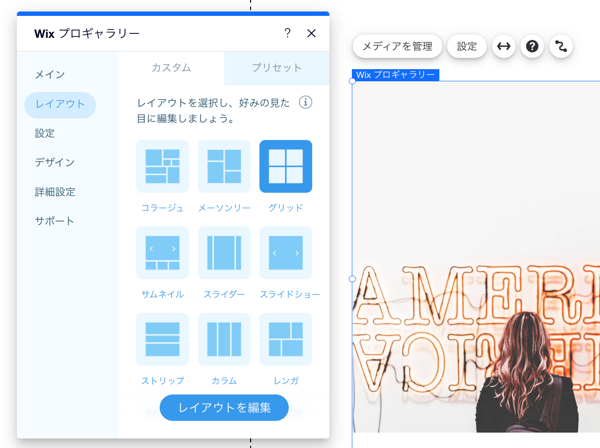This screenshot has width=600, height=448.
Task: Click the Wix プロギャラリー blue element label
Action: tap(395, 75)
